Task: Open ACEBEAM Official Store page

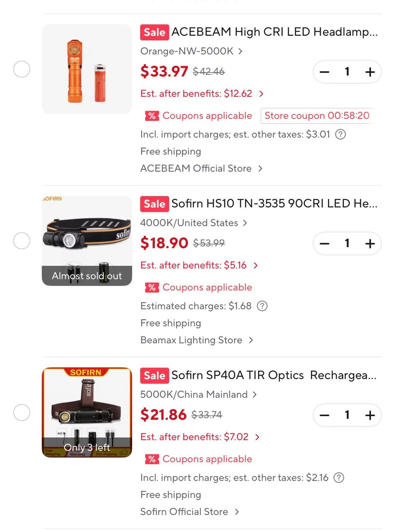Action: [x=201, y=168]
